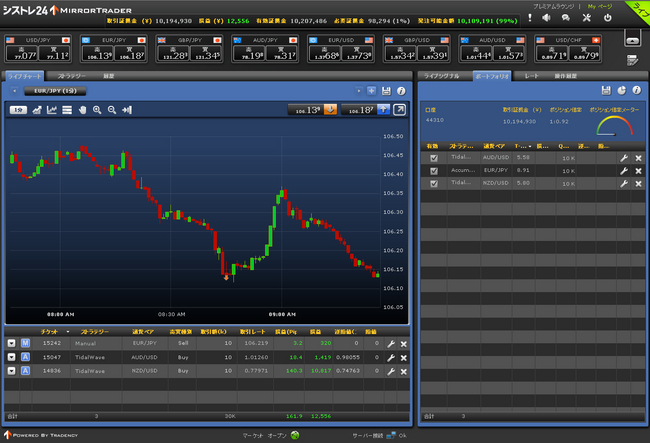Click the power logout icon at top right
This screenshot has height=443, width=650.
(608, 18)
